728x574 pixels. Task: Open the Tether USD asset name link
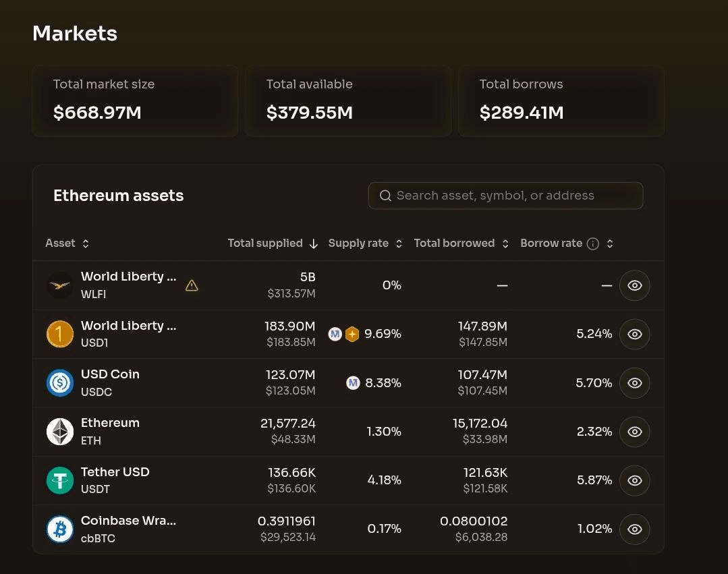pos(115,471)
